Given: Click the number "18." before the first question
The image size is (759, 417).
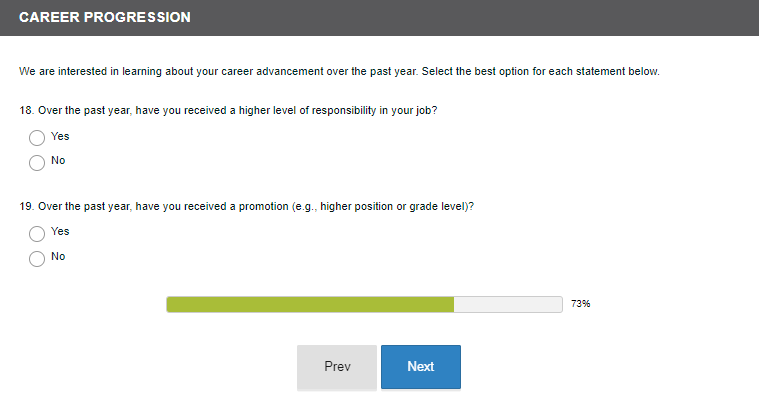Looking at the screenshot, I should click(26, 110).
